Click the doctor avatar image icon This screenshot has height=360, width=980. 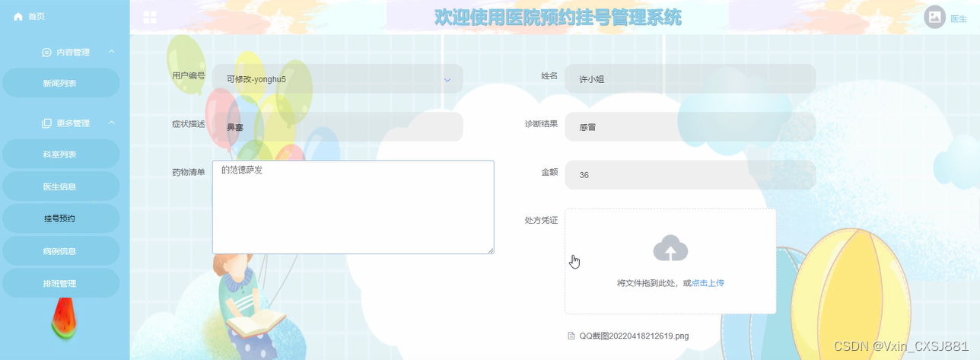pos(934,17)
